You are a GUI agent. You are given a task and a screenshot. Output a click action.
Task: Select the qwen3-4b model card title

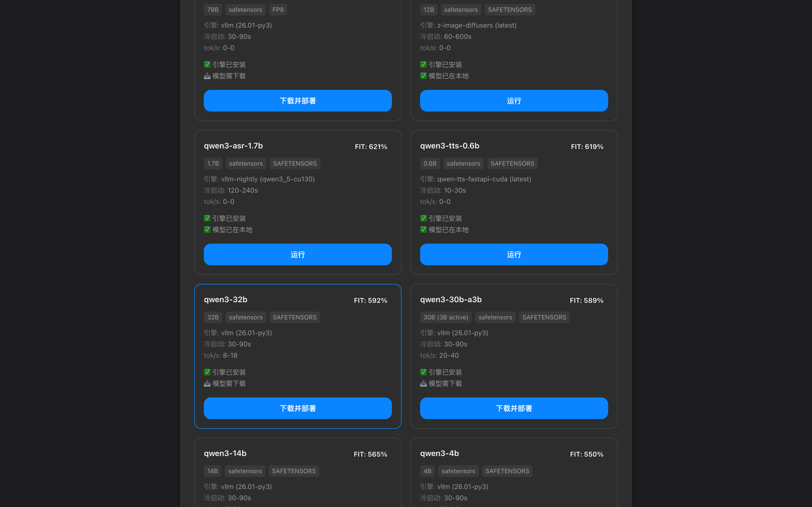tap(439, 453)
